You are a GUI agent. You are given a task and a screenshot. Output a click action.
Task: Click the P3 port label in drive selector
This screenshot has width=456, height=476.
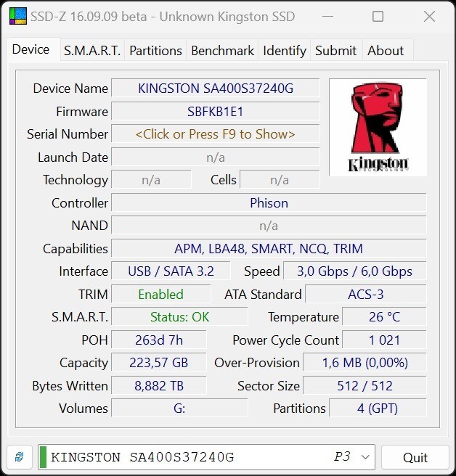coord(342,456)
